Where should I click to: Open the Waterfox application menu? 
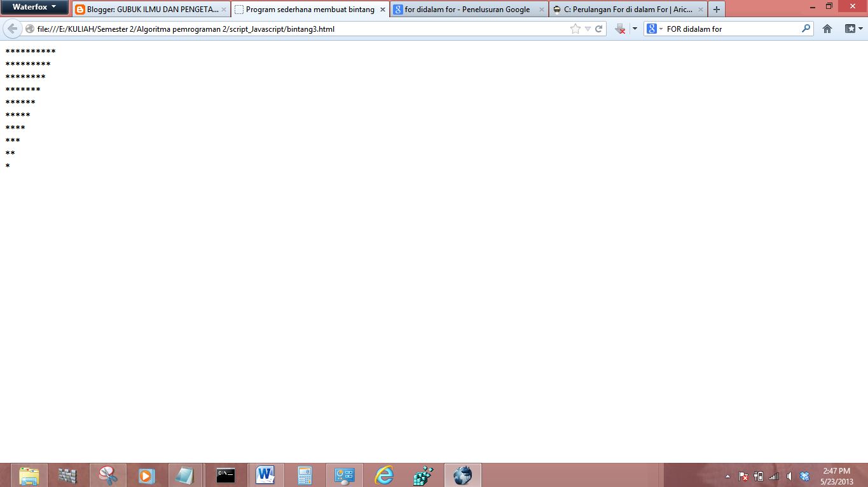[x=35, y=7]
